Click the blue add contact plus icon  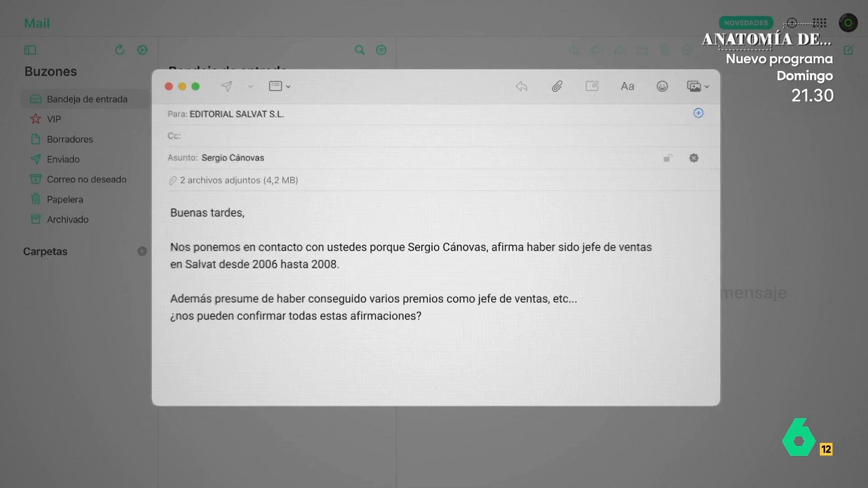pyautogui.click(x=698, y=113)
